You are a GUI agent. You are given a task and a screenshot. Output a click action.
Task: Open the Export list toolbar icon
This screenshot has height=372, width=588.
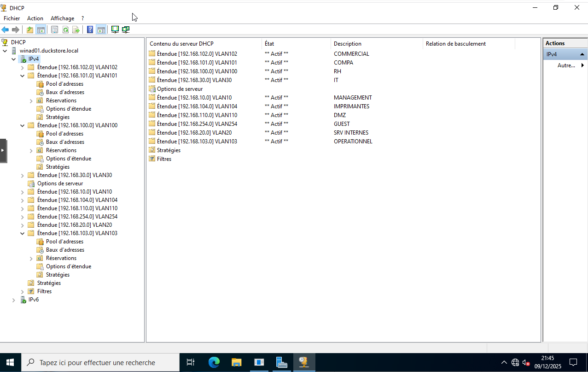coord(76,30)
